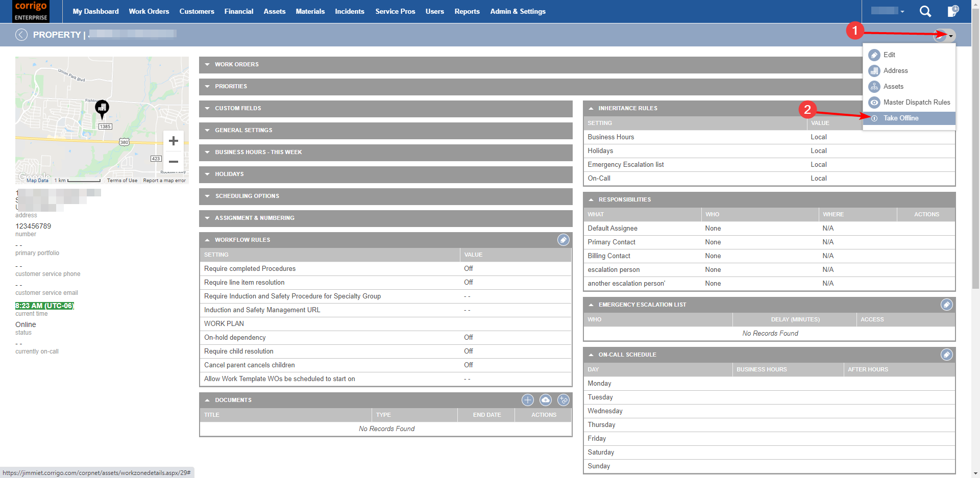Viewport: 980px width, 478px height.
Task: Add a new document with the plus icon
Action: [527, 400]
